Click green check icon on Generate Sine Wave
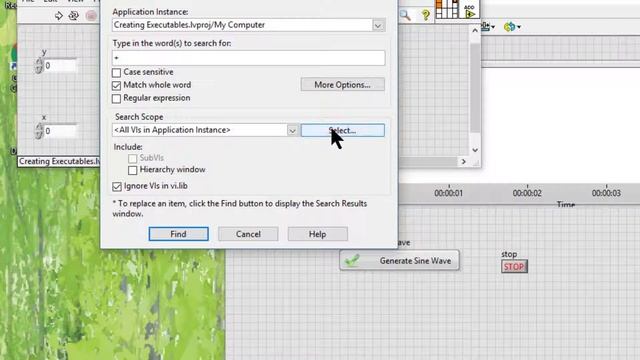The height and width of the screenshot is (360, 640). (352, 260)
